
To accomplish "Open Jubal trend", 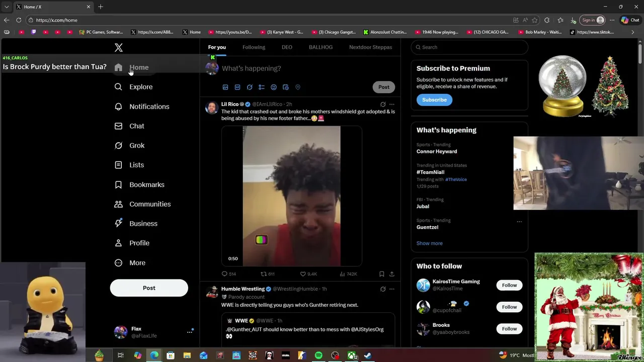I will click(423, 207).
